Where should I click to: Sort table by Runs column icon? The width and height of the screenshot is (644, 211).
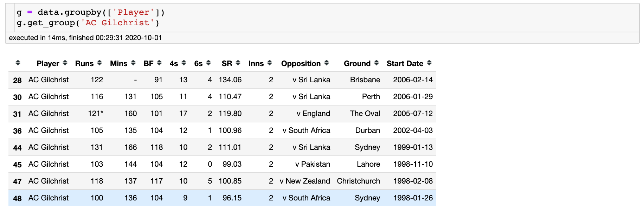[x=99, y=63]
